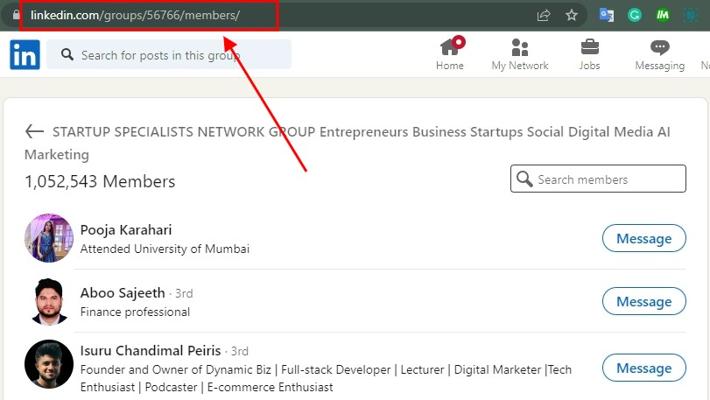This screenshot has width=710, height=400.
Task: Select the linkedin.com URL in address bar
Action: point(135,15)
